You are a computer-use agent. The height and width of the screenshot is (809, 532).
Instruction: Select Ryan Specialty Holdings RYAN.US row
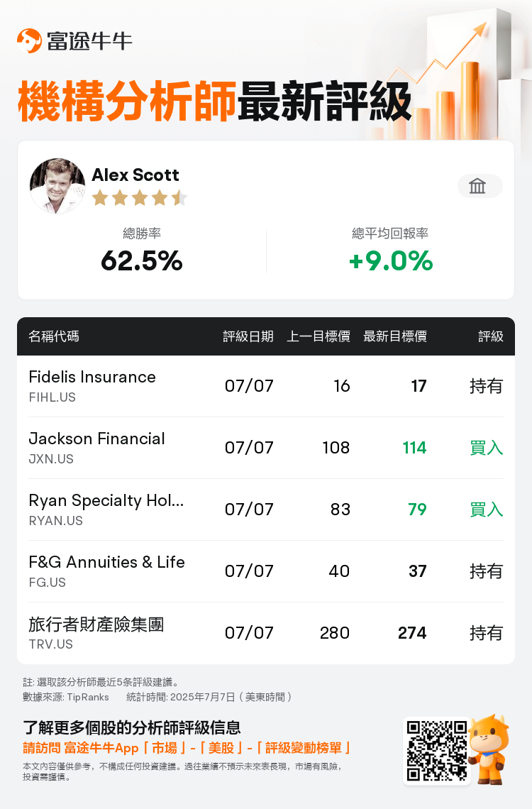tap(266, 510)
